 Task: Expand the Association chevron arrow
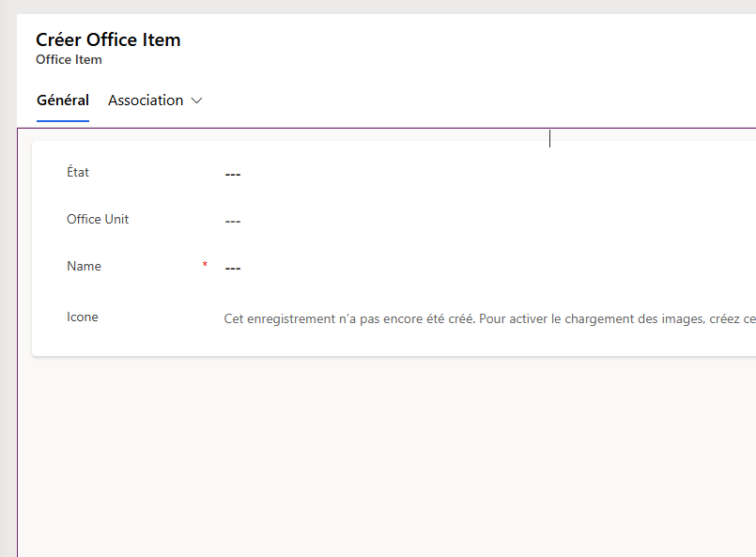pos(196,101)
